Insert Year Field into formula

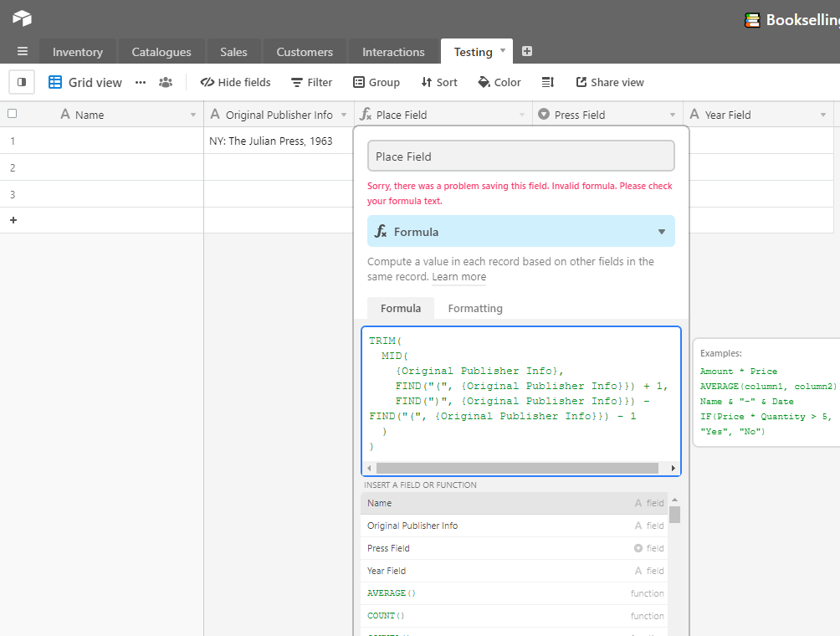coord(515,571)
